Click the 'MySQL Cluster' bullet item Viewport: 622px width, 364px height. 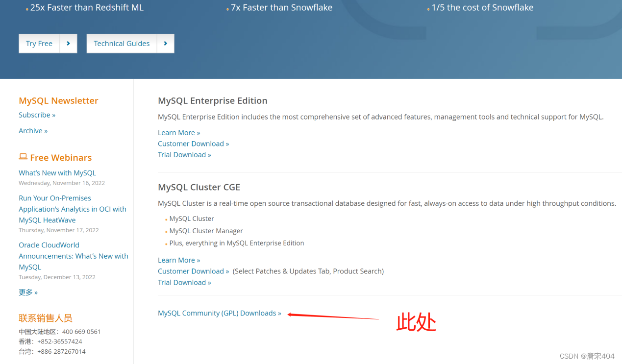[192, 218]
